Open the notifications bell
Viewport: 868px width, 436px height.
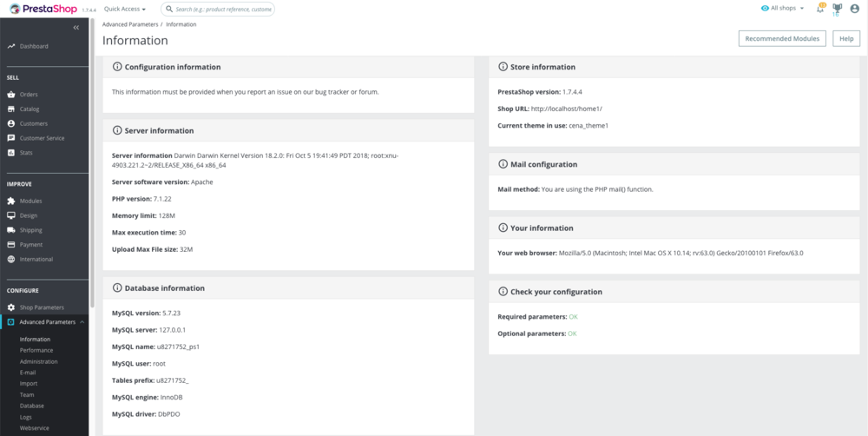(820, 9)
